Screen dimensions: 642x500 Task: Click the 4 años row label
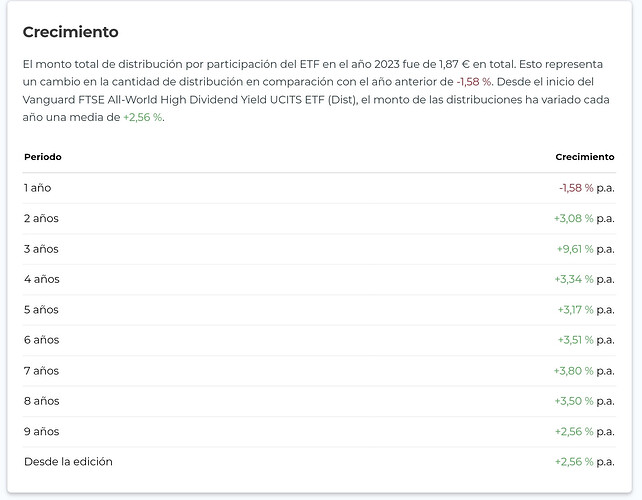pyautogui.click(x=41, y=279)
